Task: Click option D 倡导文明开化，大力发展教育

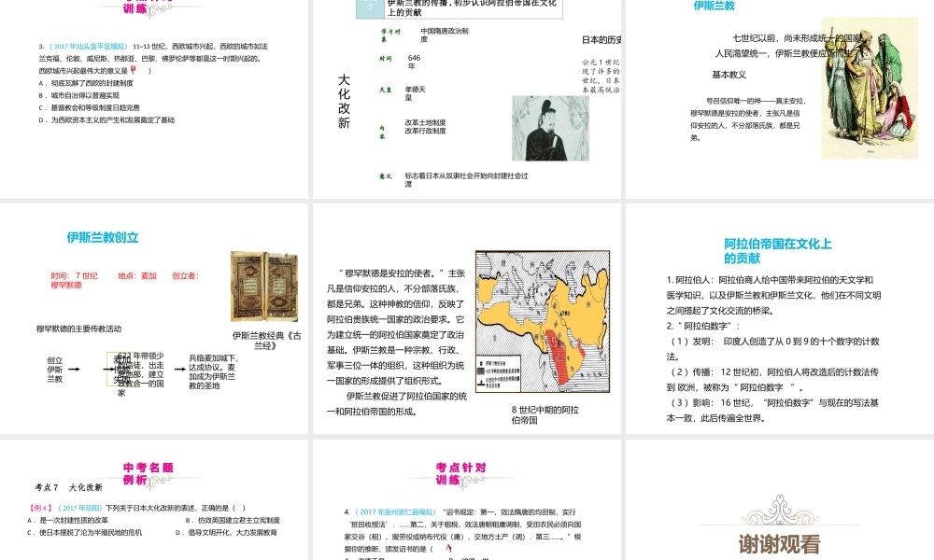Action: (226, 533)
